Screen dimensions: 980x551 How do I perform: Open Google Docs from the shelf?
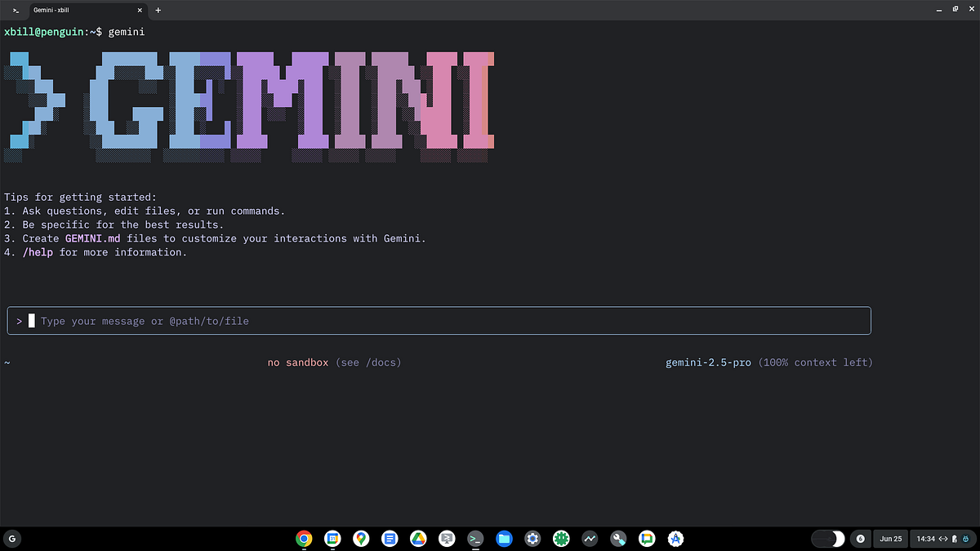click(x=390, y=539)
